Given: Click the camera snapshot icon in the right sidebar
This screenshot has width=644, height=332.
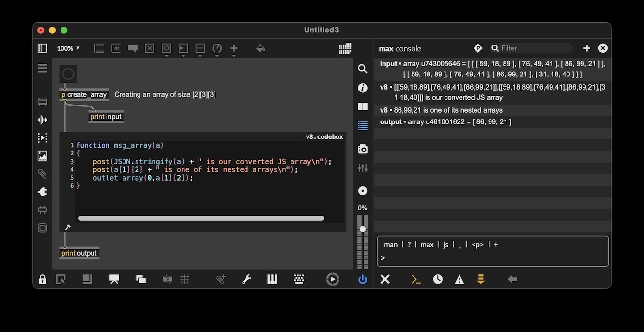Looking at the screenshot, I should pyautogui.click(x=362, y=149).
